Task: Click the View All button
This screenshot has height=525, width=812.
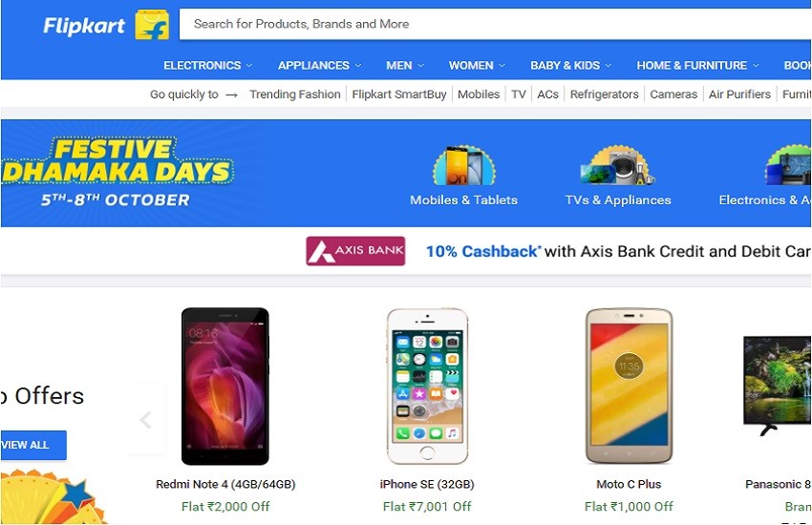Action: [x=33, y=445]
